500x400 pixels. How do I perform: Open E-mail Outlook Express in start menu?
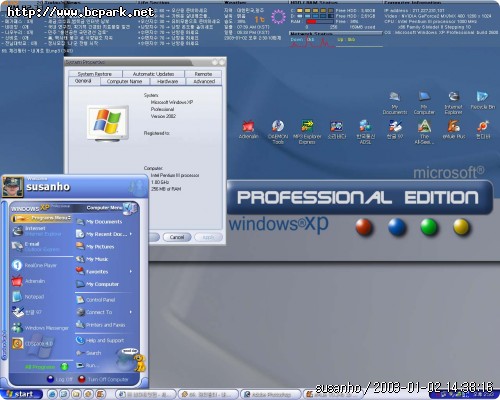click(x=42, y=247)
